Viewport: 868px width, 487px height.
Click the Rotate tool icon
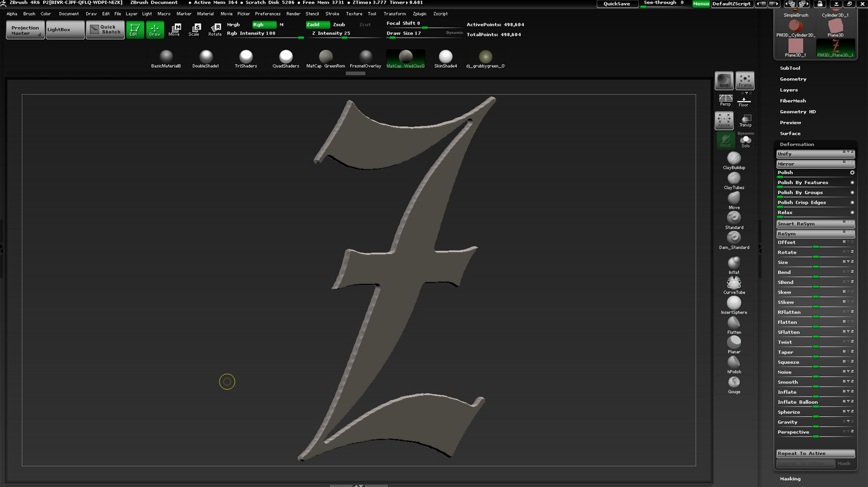click(x=215, y=29)
